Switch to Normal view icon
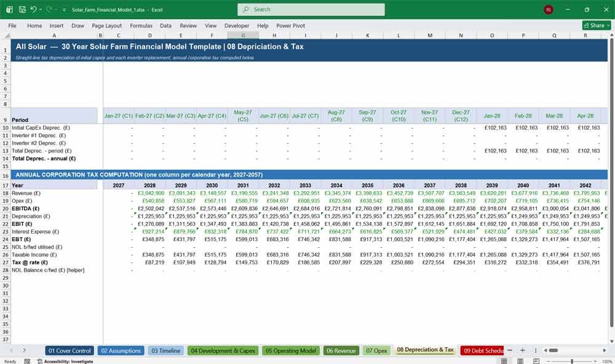This screenshot has width=615, height=364. pyautogui.click(x=504, y=361)
